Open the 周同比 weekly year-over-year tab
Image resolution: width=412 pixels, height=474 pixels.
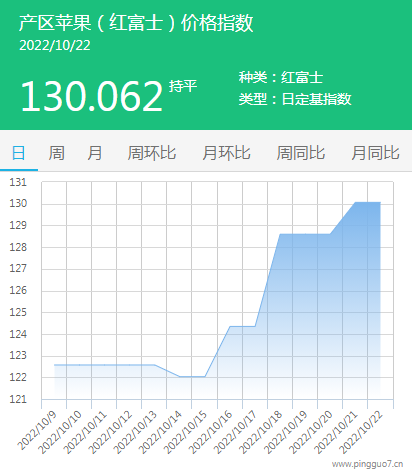pyautogui.click(x=301, y=153)
